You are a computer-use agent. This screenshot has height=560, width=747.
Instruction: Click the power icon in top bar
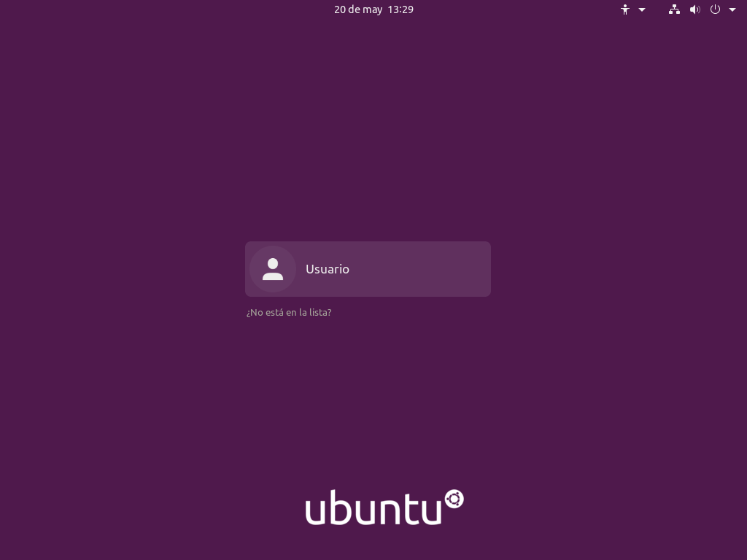pyautogui.click(x=715, y=9)
